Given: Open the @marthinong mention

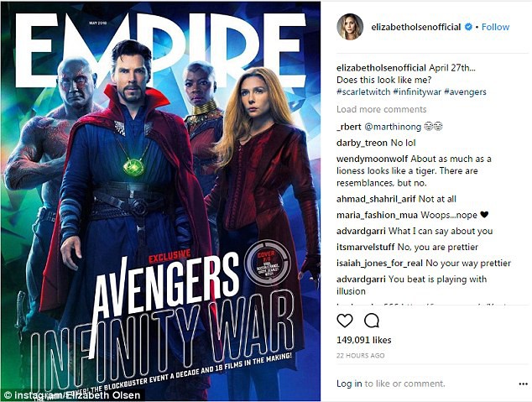Looking at the screenshot, I should tap(393, 127).
